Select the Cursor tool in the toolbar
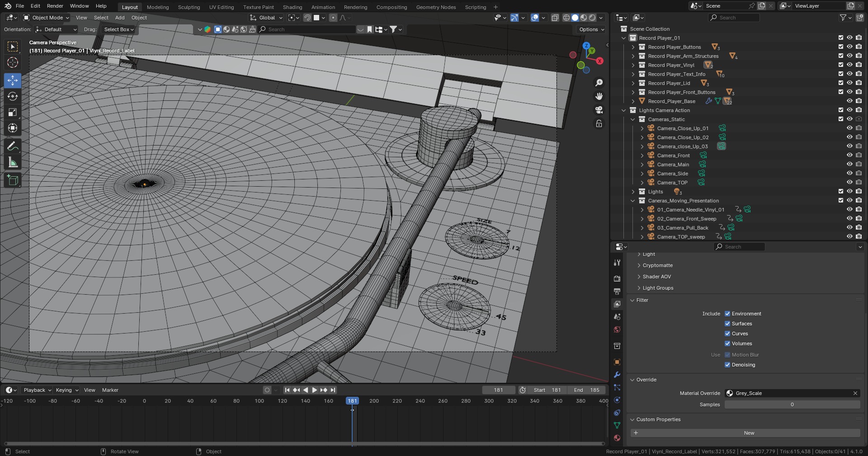This screenshot has height=456, width=868. 13,62
